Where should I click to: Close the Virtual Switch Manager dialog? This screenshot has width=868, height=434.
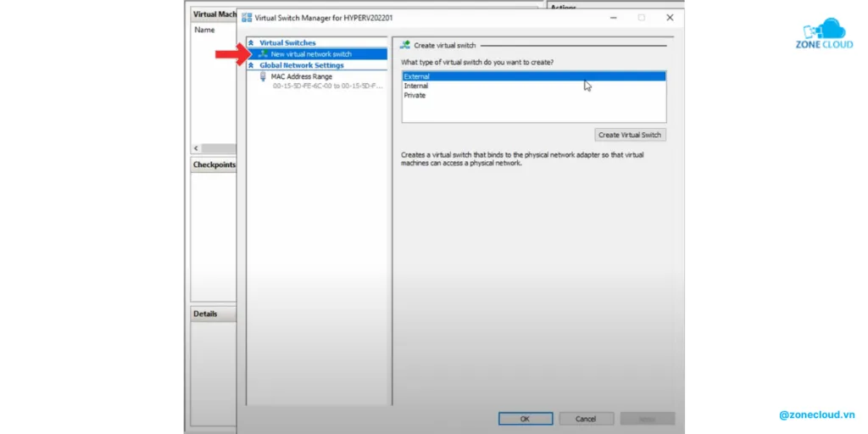[670, 18]
